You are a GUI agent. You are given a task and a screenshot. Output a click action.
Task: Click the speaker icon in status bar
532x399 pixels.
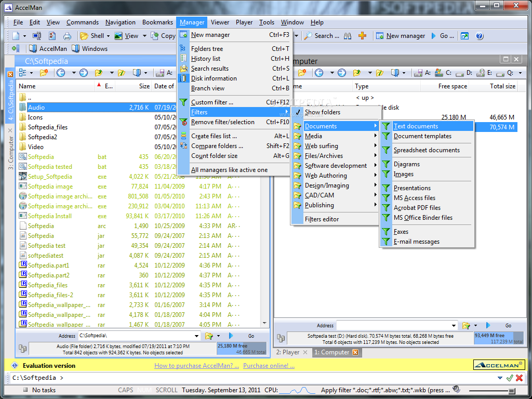(456, 389)
